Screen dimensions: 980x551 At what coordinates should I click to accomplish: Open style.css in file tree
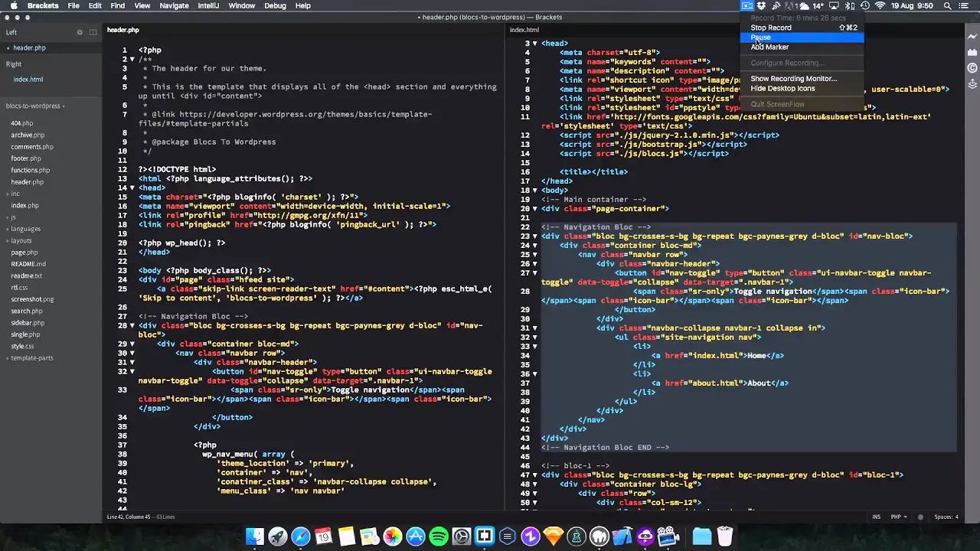tap(22, 347)
